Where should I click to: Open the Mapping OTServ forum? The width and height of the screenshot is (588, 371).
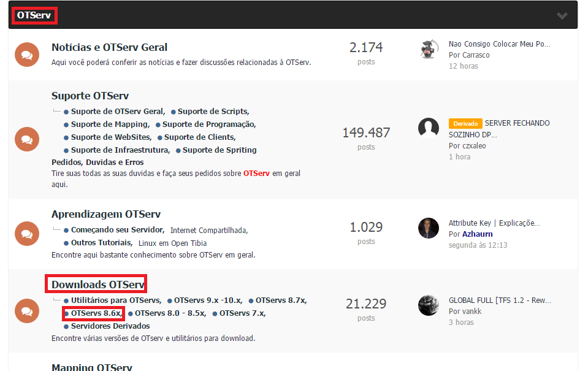pyautogui.click(x=92, y=367)
